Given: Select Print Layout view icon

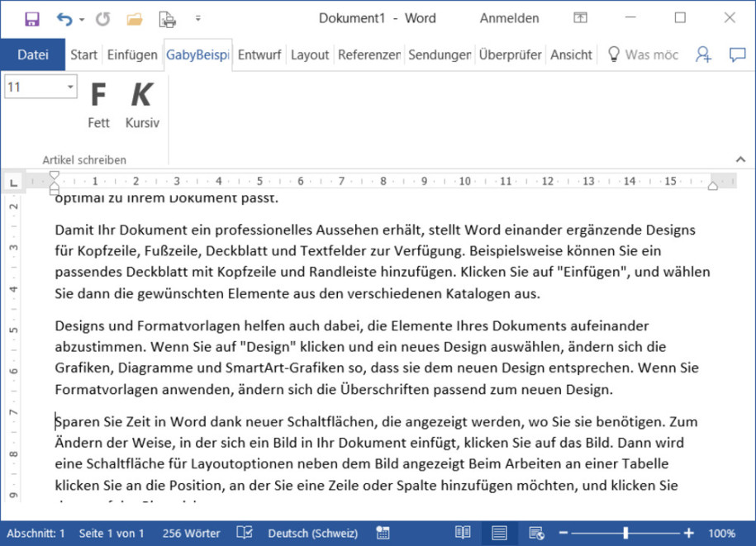Looking at the screenshot, I should tap(499, 533).
